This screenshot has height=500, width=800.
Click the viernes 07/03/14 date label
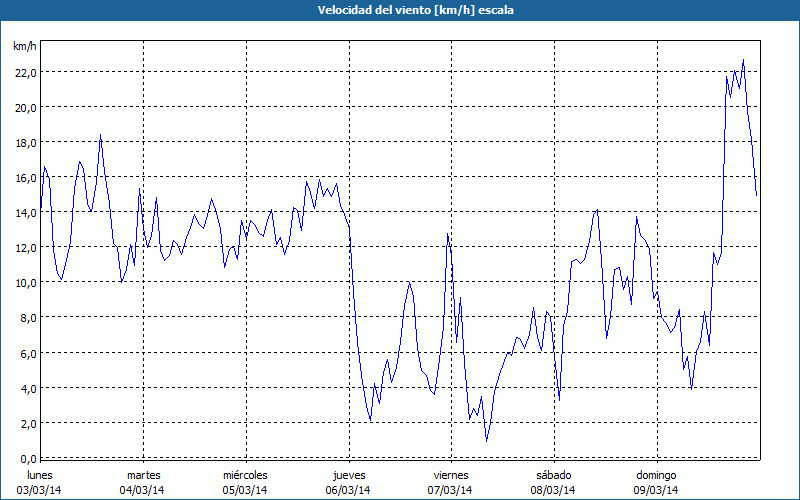(450, 482)
